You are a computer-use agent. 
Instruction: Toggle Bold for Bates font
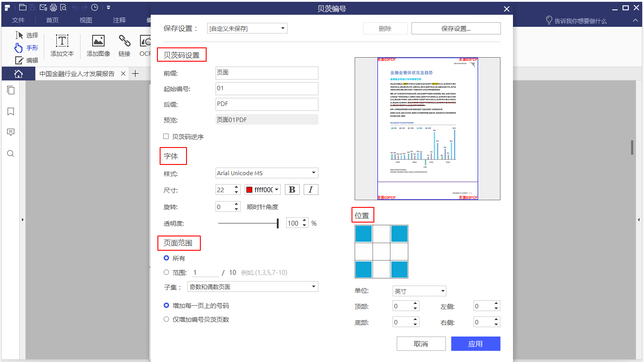point(292,189)
